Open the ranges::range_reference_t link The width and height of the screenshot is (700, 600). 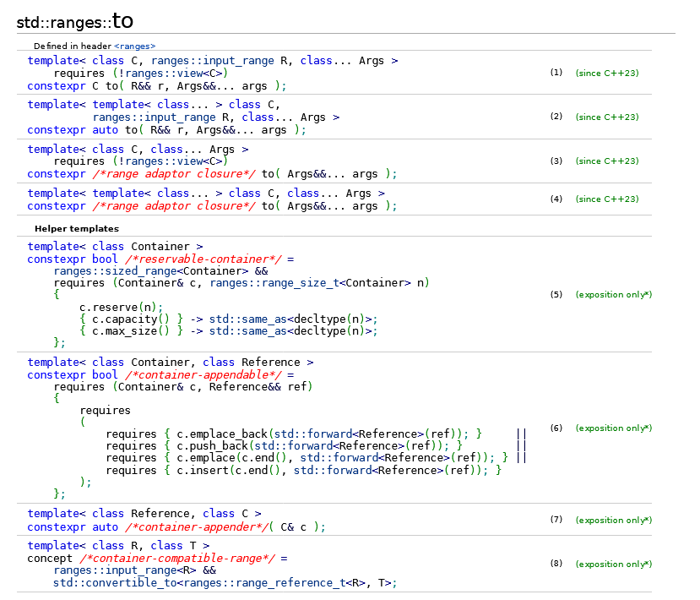pos(265,583)
